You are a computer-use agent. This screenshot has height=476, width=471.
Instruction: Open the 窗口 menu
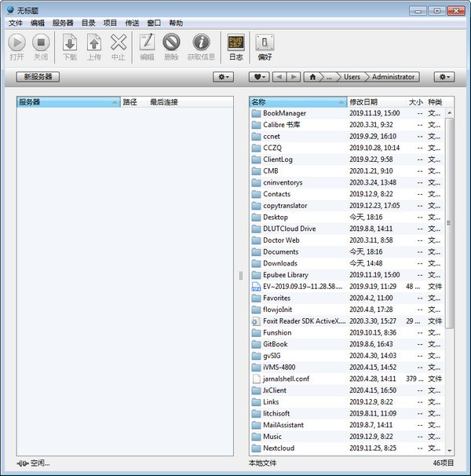tap(154, 23)
